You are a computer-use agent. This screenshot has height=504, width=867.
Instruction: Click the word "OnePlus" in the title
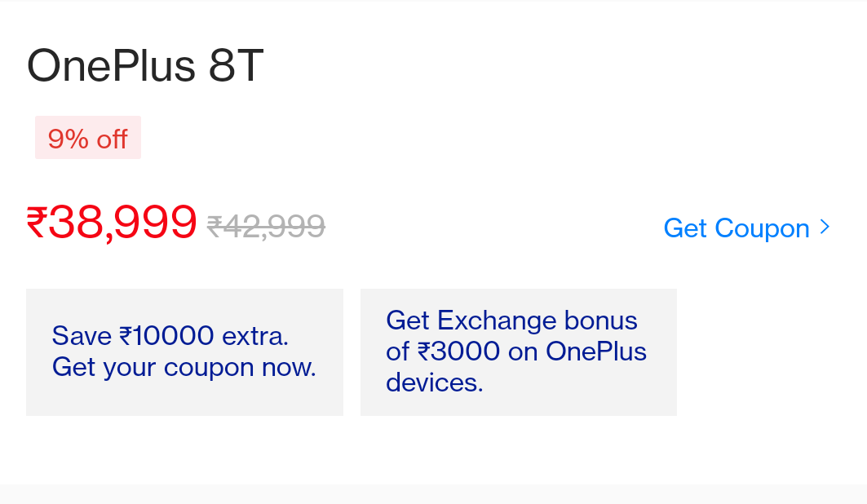click(x=111, y=66)
